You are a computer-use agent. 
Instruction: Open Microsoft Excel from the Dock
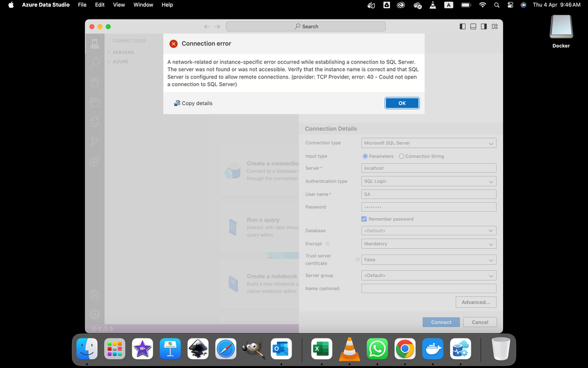pos(322,349)
